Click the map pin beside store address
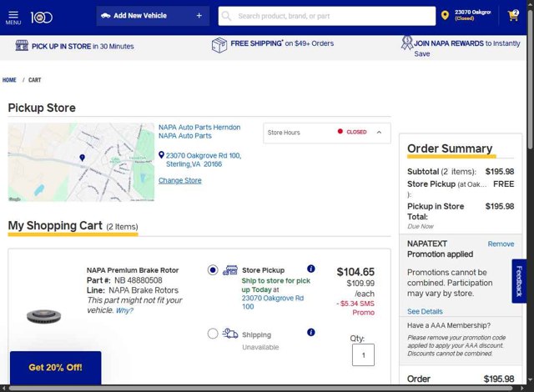534x392 pixels. pyautogui.click(x=161, y=155)
